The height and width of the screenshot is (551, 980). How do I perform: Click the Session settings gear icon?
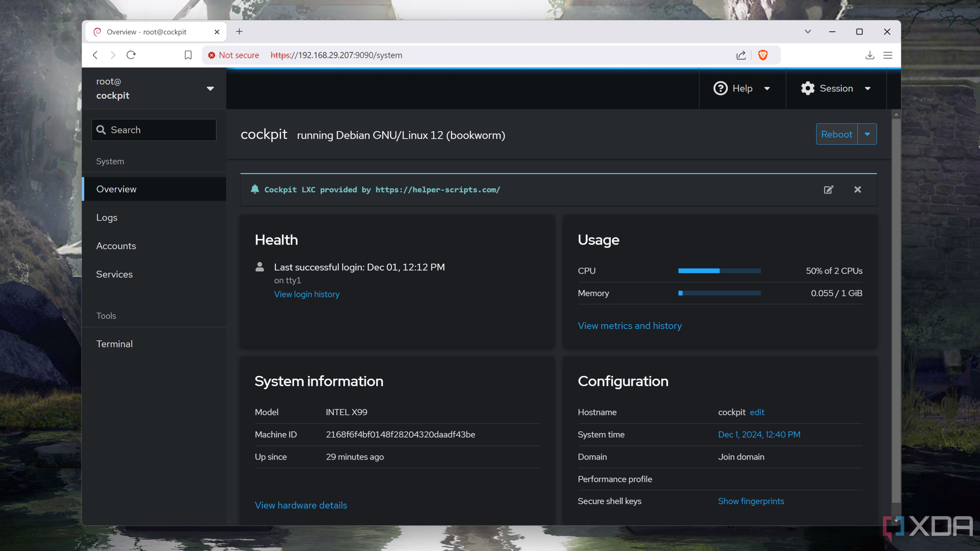808,88
